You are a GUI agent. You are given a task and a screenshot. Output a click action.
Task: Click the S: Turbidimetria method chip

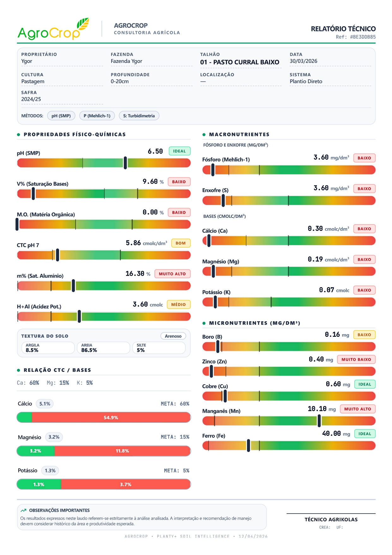pos(139,116)
